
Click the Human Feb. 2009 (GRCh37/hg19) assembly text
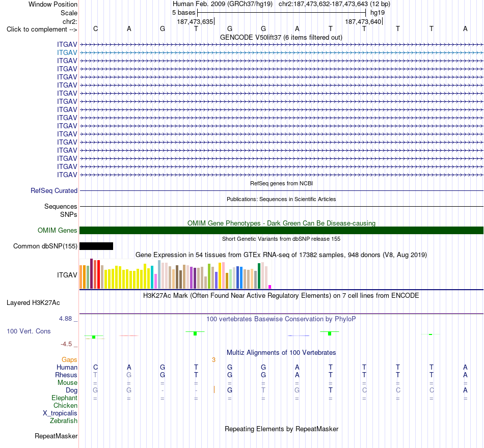click(x=223, y=4)
